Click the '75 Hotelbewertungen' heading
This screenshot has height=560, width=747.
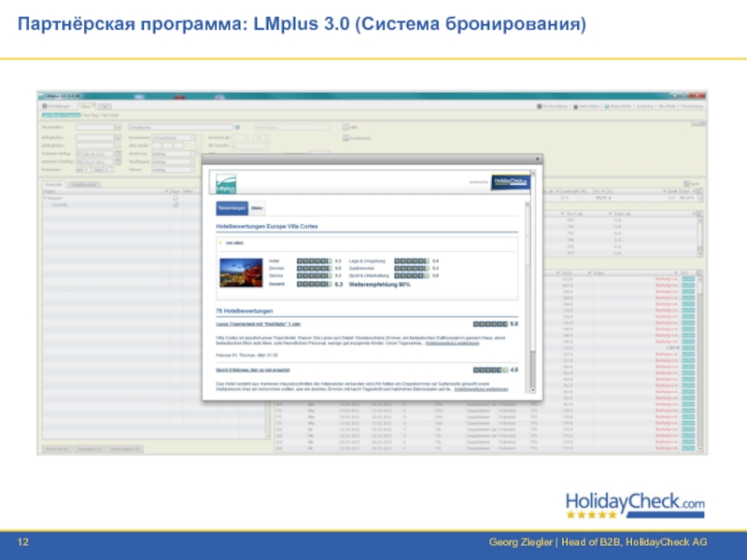tap(245, 311)
